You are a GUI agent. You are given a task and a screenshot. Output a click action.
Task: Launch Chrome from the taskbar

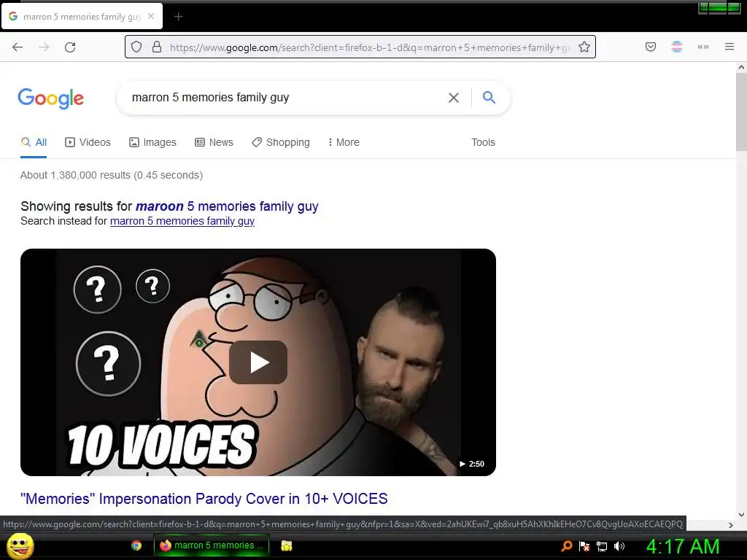[136, 545]
